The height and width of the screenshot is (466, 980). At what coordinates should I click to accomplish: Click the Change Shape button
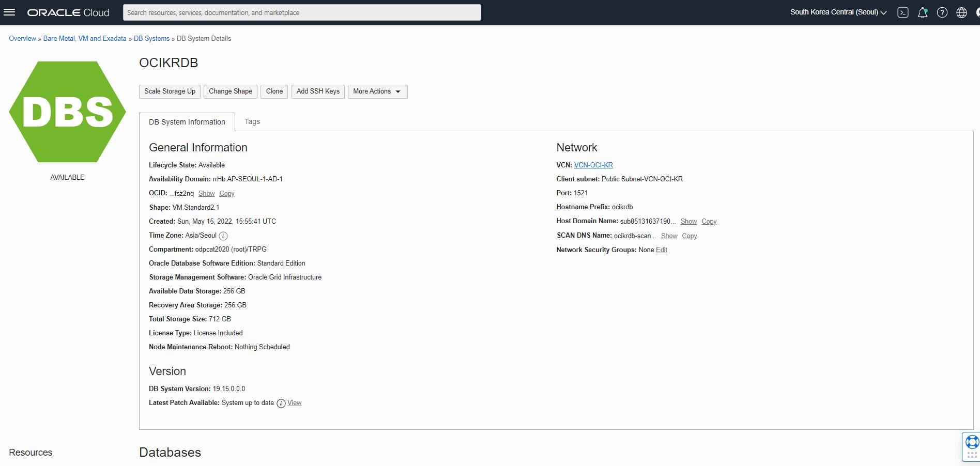click(x=231, y=91)
